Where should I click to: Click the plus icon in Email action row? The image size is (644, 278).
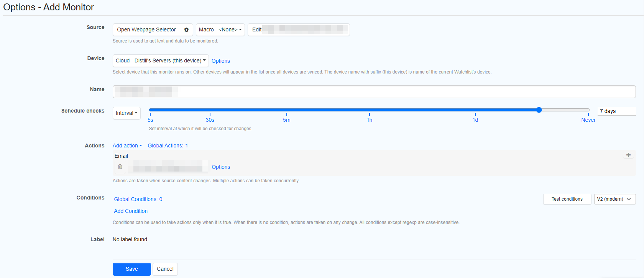tap(628, 155)
